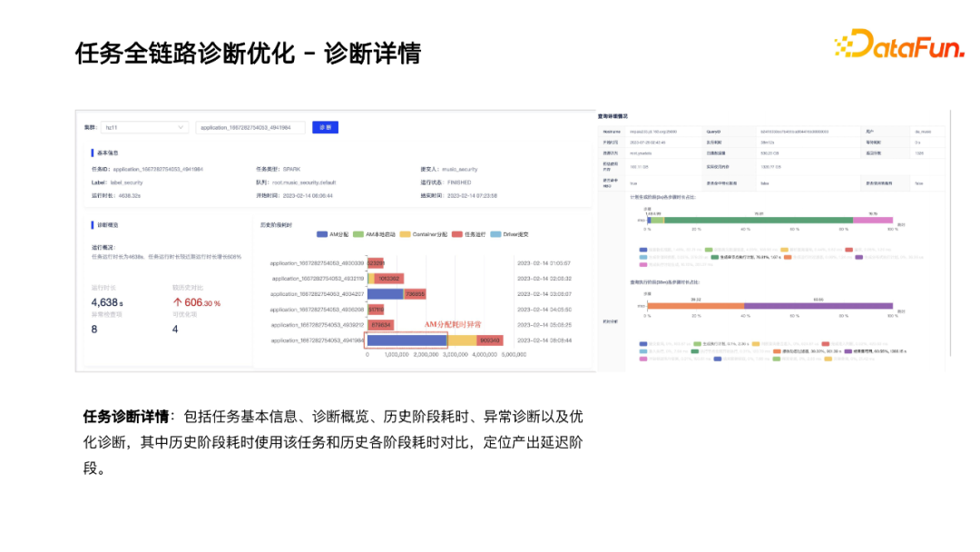Click the blue AM分配 legend icon

[x=321, y=233]
